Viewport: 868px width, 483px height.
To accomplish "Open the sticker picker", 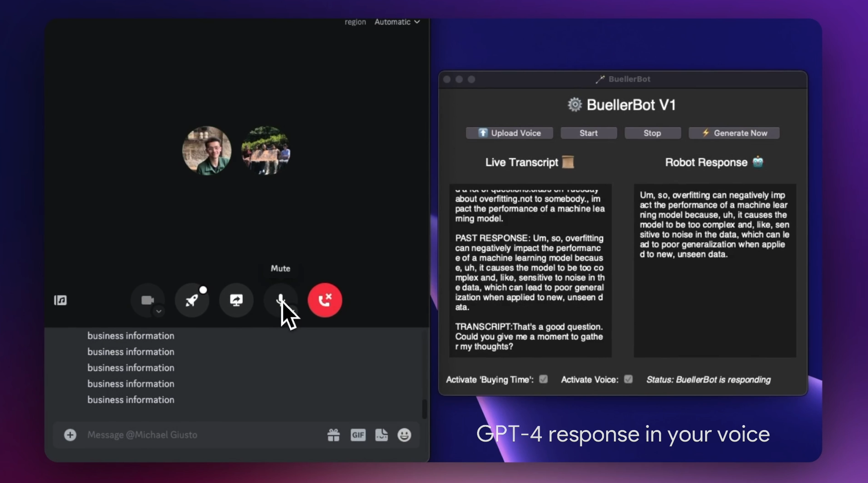I will 381,435.
